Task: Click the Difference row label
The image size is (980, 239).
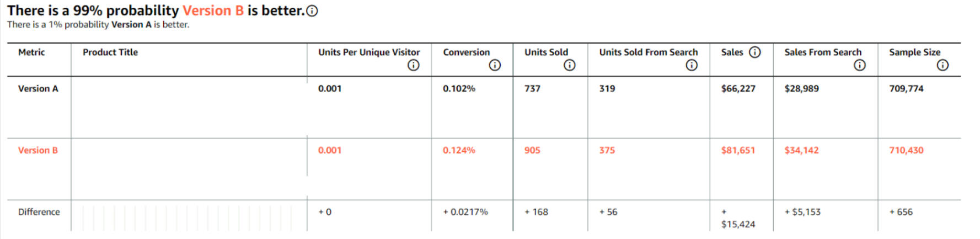Action: click(39, 212)
